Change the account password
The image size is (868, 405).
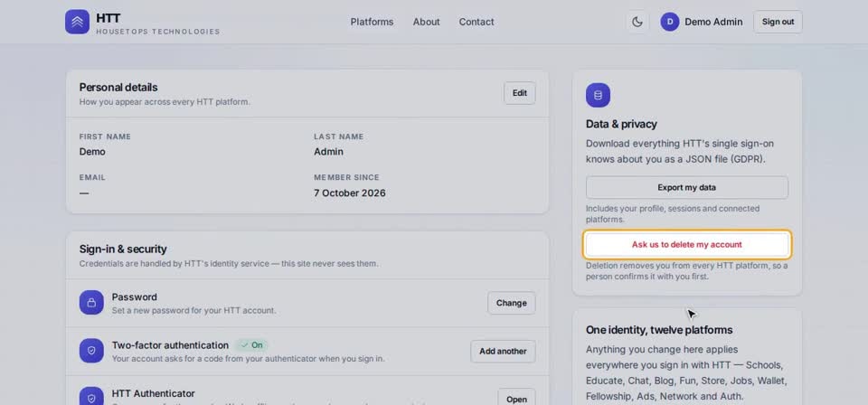coord(511,303)
